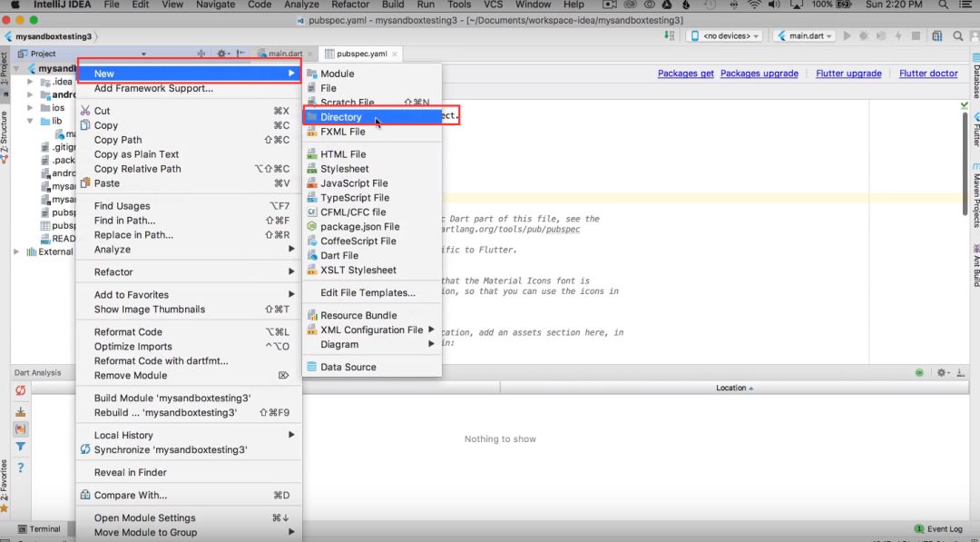This screenshot has width=980, height=542.
Task: Expand the ios folder
Action: [30, 108]
